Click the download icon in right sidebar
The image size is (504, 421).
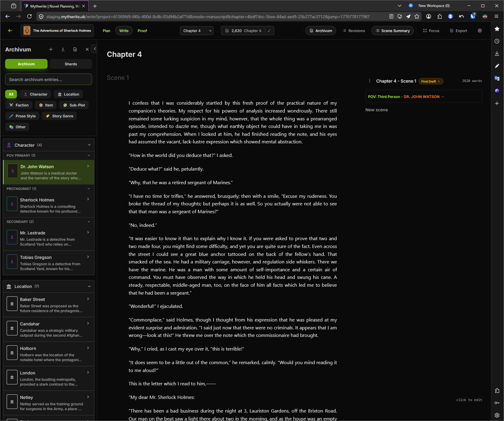[497, 54]
